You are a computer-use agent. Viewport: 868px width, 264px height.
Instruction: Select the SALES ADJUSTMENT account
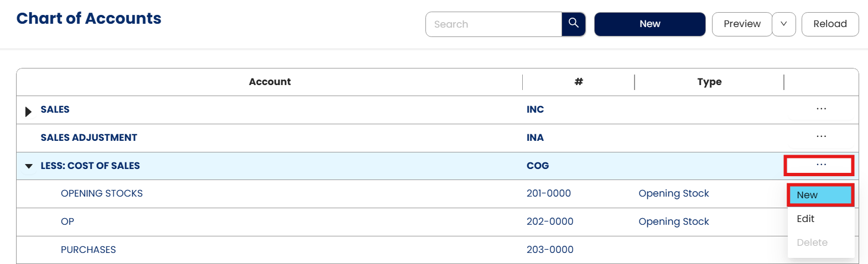89,138
